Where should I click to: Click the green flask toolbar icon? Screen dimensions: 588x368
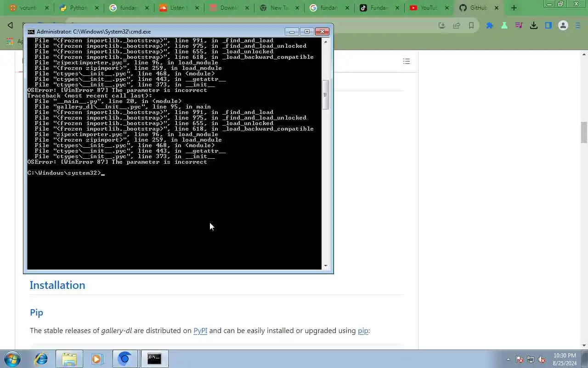(504, 26)
